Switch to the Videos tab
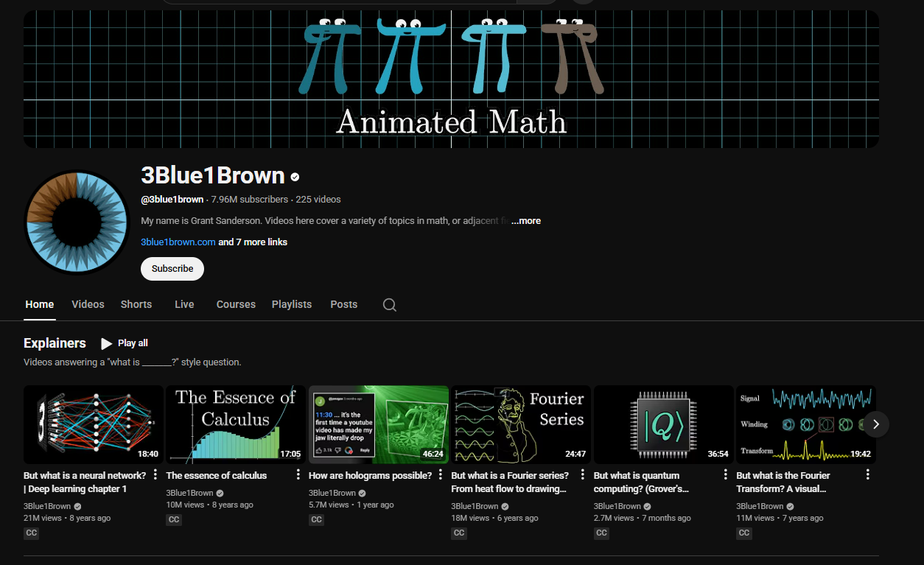This screenshot has height=565, width=924. tap(88, 304)
